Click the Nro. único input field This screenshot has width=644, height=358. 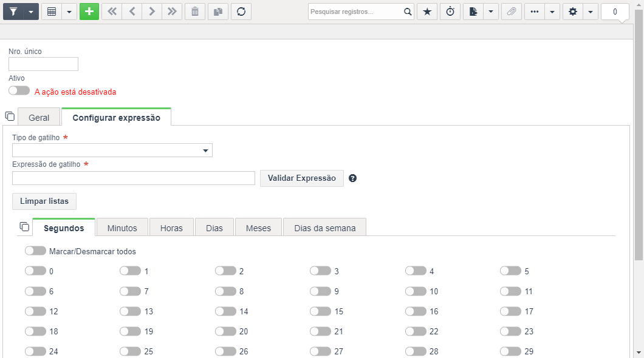(43, 64)
